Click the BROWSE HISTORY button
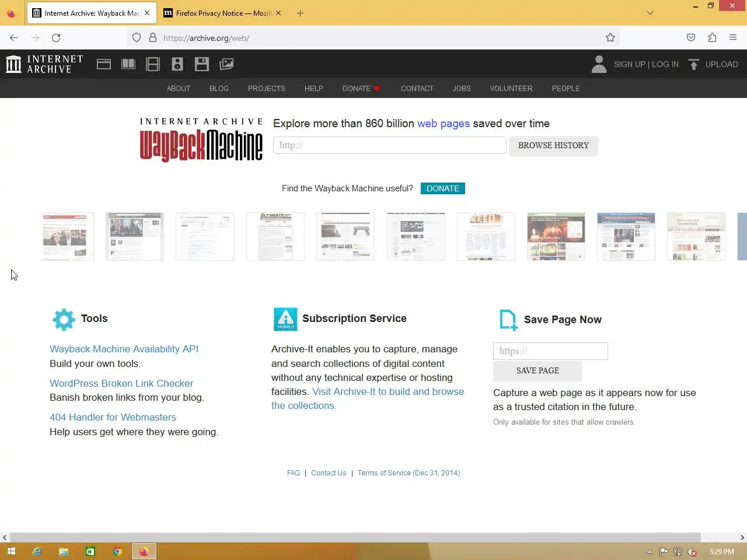 (x=553, y=146)
